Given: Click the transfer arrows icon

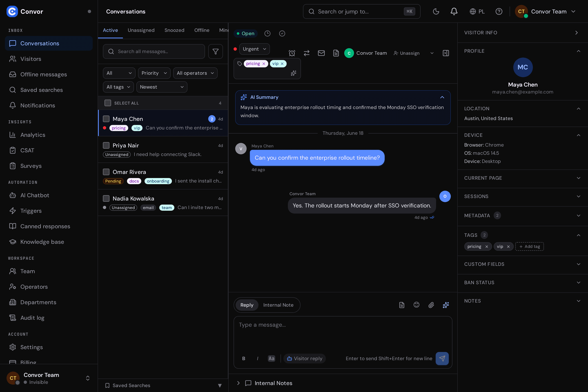Looking at the screenshot, I should (307, 53).
